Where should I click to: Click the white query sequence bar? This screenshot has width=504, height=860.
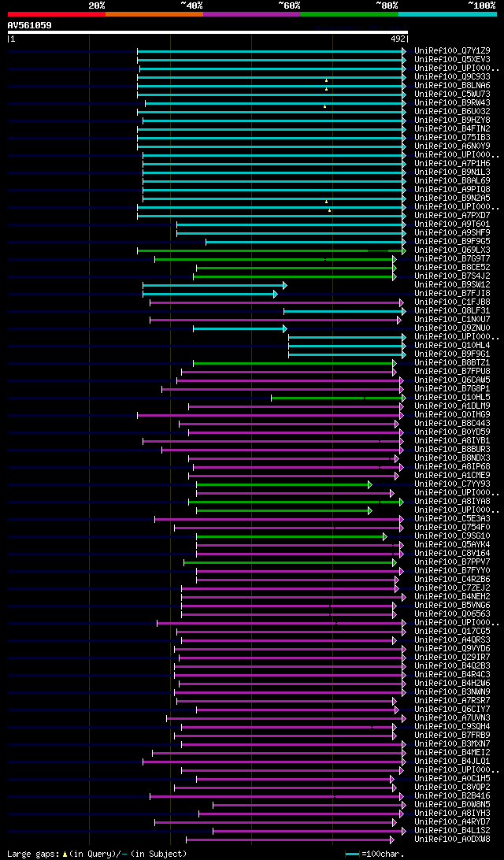pyautogui.click(x=208, y=32)
